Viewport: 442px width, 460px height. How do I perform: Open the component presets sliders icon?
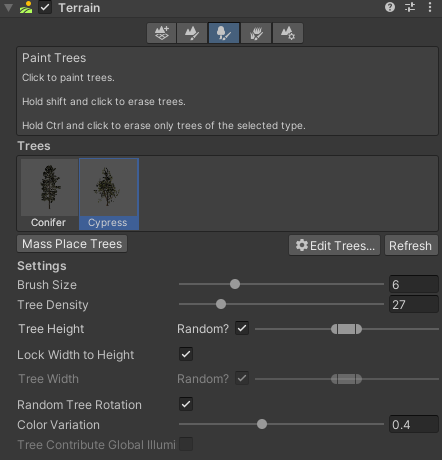coord(410,7)
